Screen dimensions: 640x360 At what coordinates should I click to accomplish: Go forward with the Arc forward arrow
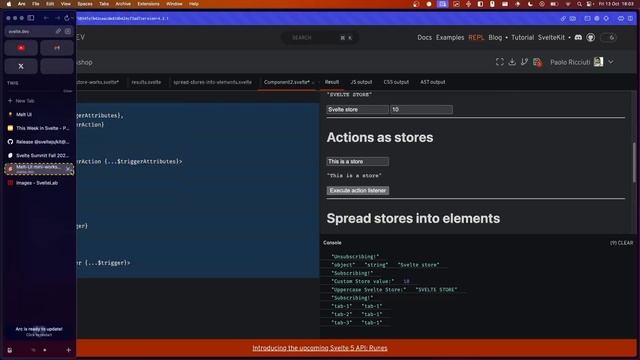(x=57, y=18)
